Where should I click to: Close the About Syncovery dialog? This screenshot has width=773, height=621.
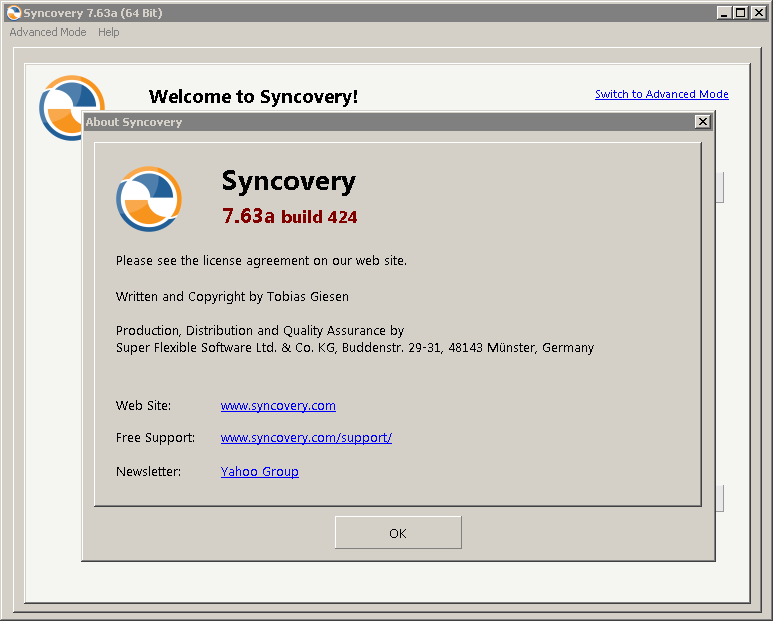tap(703, 122)
